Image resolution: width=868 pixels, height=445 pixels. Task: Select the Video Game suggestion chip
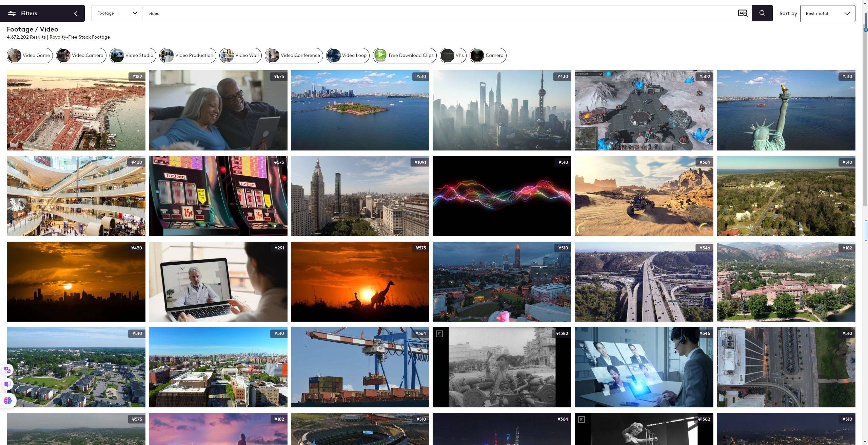(x=30, y=56)
